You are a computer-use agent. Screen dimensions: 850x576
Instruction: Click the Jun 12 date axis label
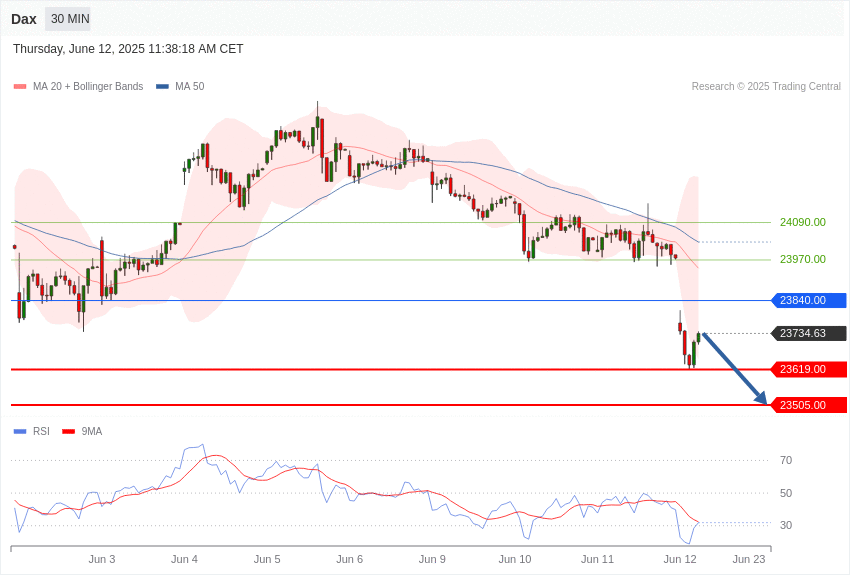680,559
